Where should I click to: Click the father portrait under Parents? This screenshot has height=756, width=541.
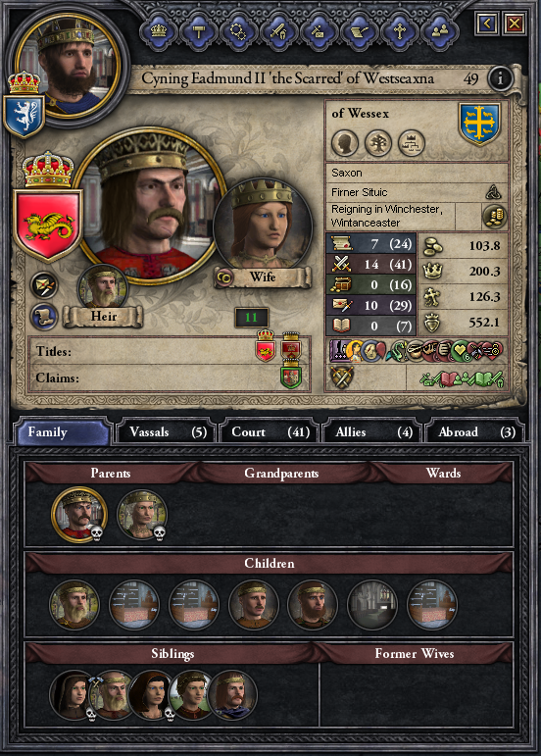(x=79, y=514)
